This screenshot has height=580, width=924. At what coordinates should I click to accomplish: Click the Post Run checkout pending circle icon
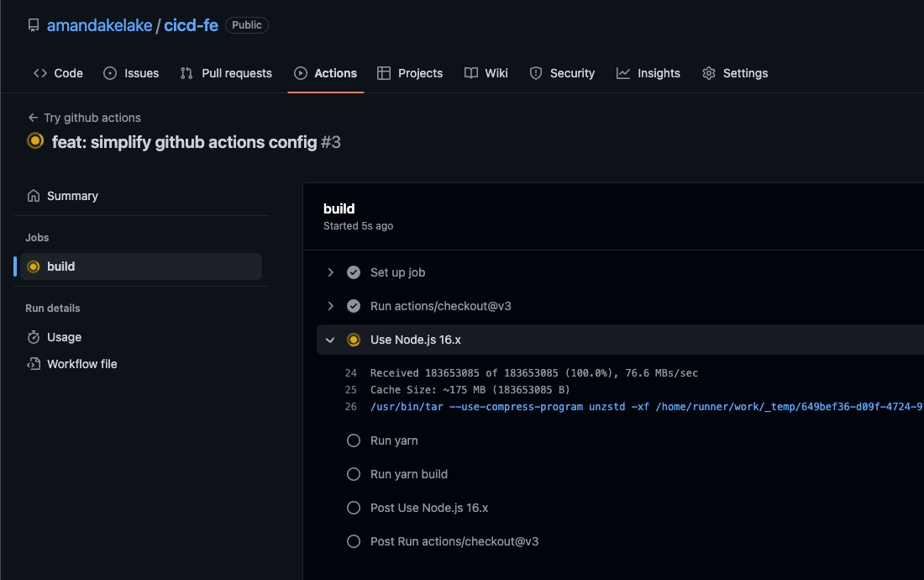(354, 541)
